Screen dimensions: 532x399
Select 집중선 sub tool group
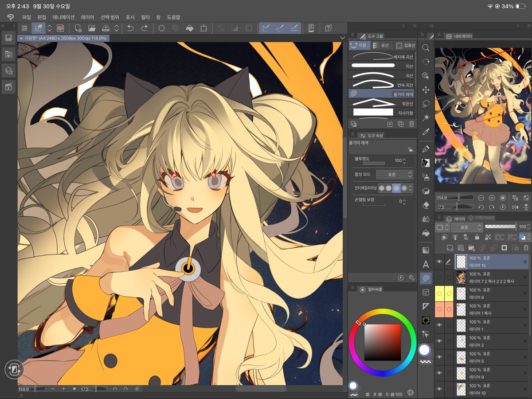(x=405, y=45)
